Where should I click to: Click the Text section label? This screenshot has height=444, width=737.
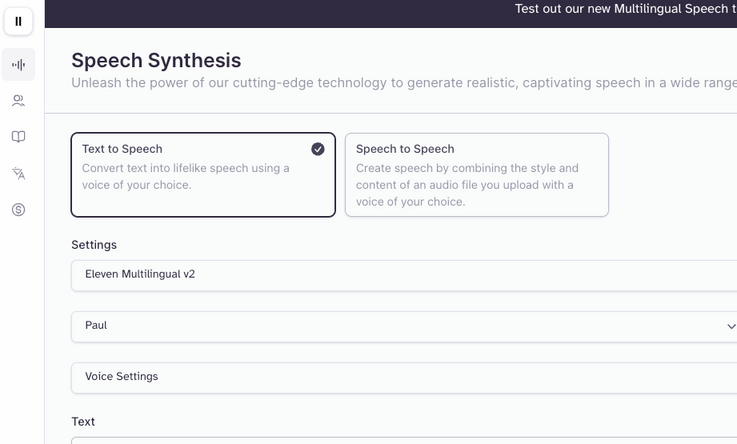click(83, 421)
